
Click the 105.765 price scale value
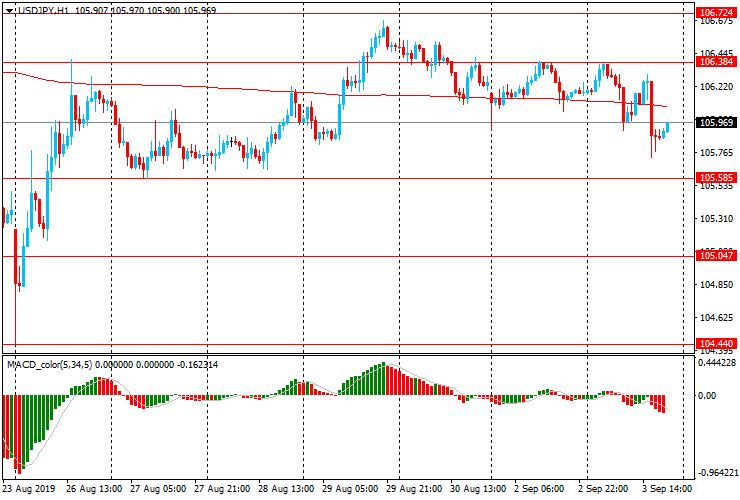click(716, 153)
